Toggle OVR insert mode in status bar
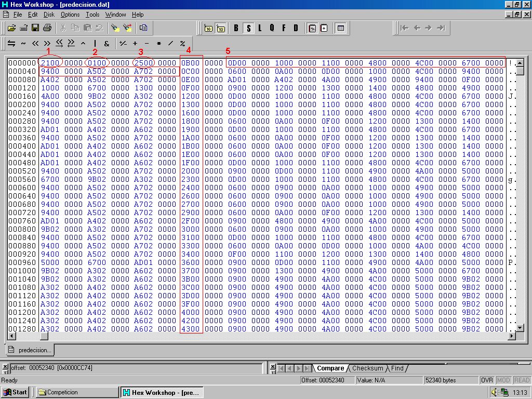Image resolution: width=532 pixels, height=399 pixels. [x=487, y=380]
